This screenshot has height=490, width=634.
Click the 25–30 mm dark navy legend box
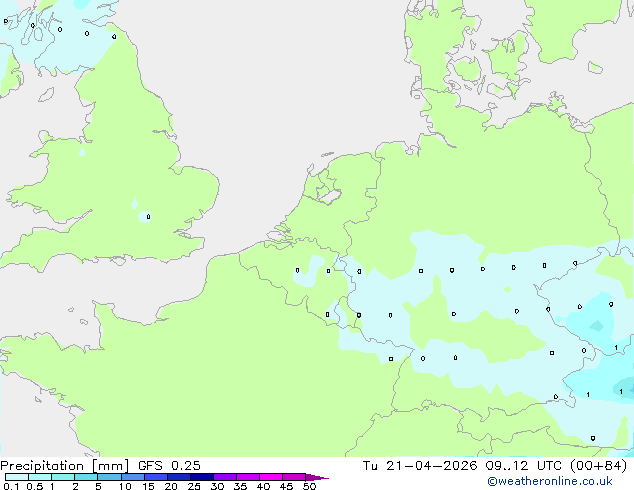tap(202, 477)
